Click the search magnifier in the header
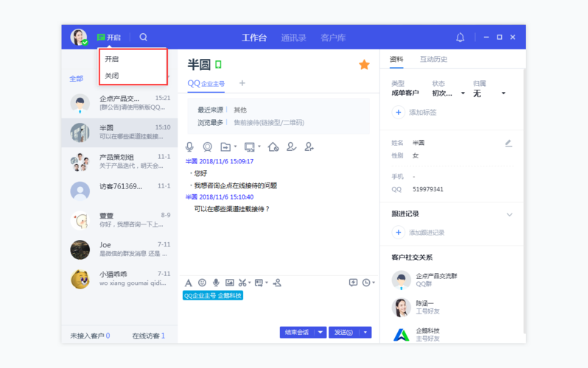Screen dimensions: 588x368 [144, 37]
